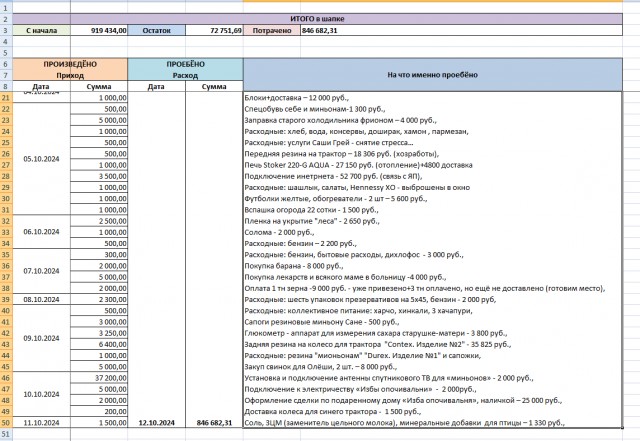Select the spent value in row 3
The image size is (640, 441).
coord(462,30)
